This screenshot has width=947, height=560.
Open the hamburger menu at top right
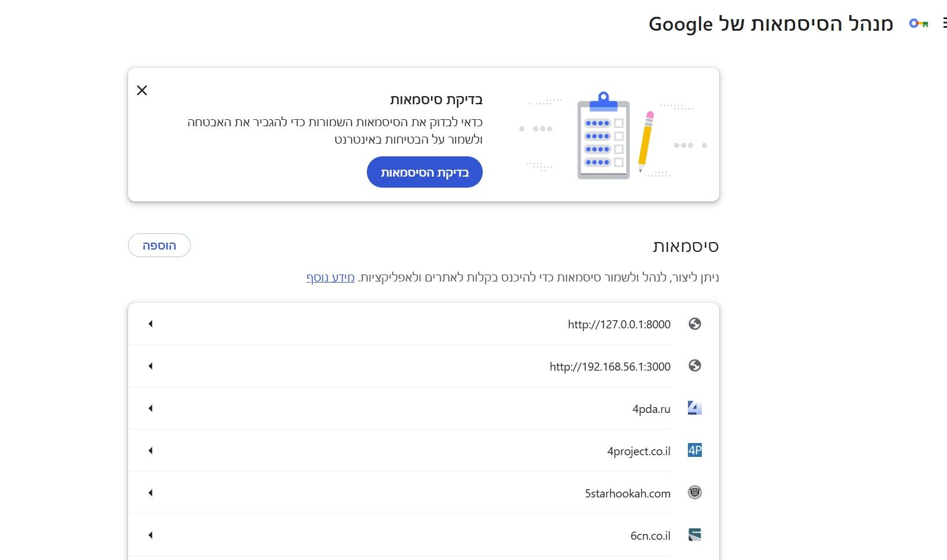[x=944, y=24]
